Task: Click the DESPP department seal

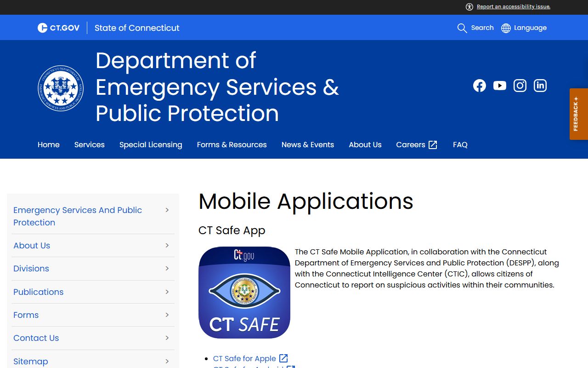Action: click(x=61, y=88)
